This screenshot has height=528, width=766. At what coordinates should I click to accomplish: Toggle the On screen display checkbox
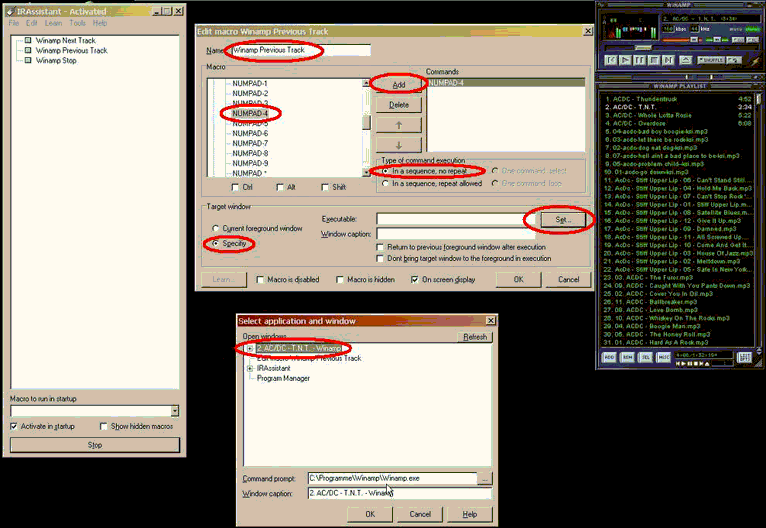tap(415, 280)
